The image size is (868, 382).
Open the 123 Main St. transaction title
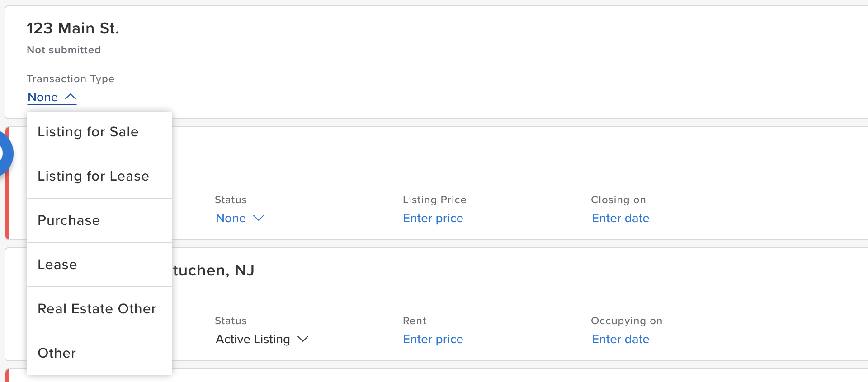click(x=73, y=28)
